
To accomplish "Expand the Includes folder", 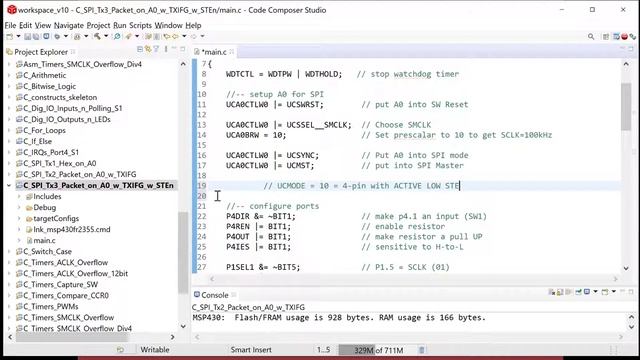I will (x=19, y=197).
